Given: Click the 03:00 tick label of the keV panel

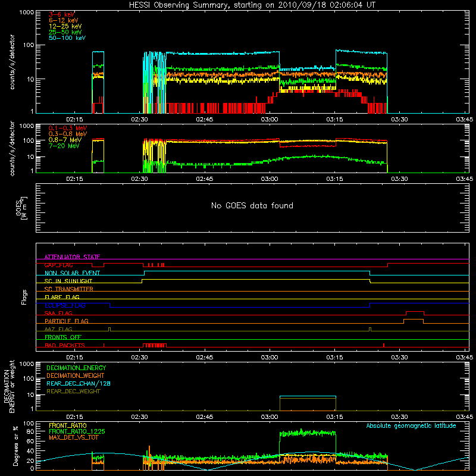Looking at the screenshot, I should (270, 120).
